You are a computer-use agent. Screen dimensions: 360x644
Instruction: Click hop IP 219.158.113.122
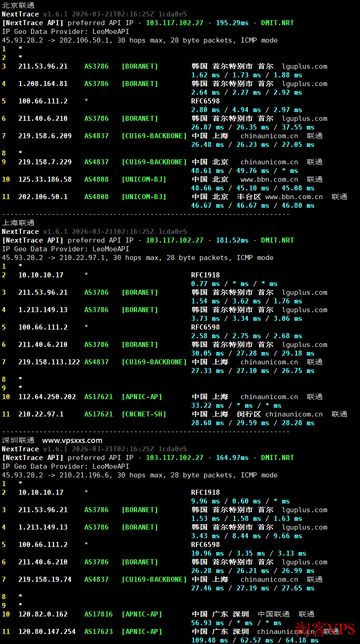(49, 362)
